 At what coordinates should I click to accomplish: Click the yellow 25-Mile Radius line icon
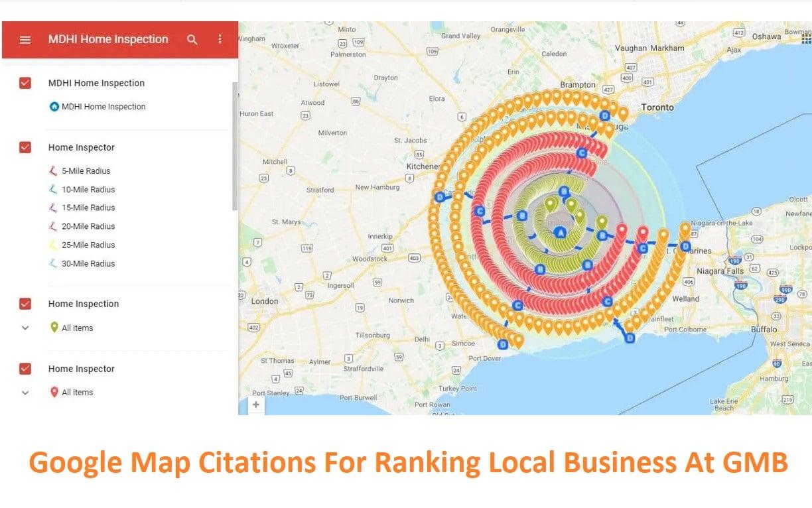point(54,245)
